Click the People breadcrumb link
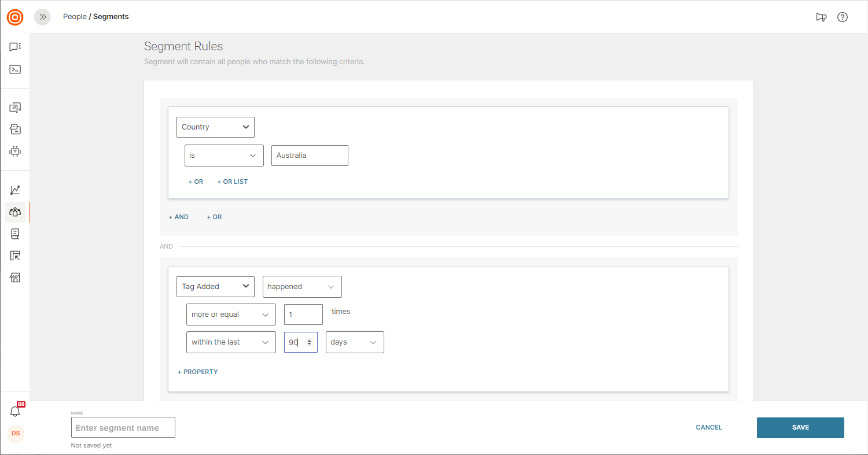Screen dimensions: 868x455 click(x=75, y=17)
